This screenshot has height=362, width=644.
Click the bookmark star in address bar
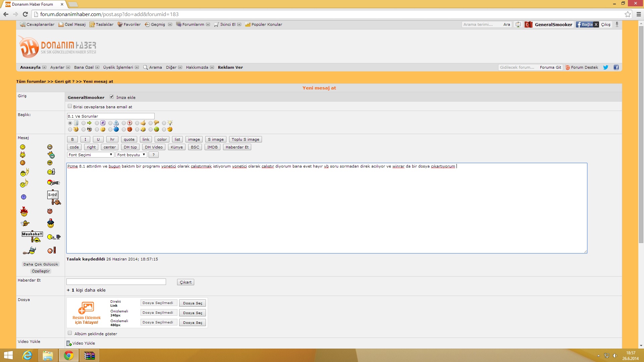628,14
